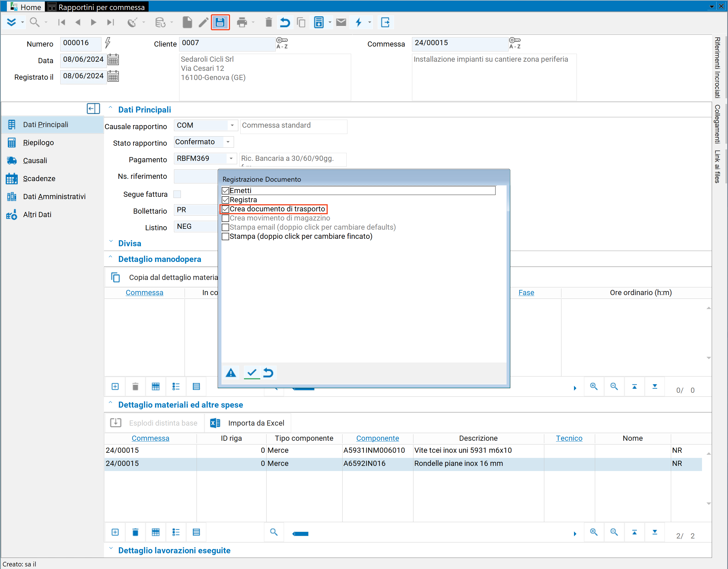Go to first record arrow
728x569 pixels.
(x=62, y=22)
